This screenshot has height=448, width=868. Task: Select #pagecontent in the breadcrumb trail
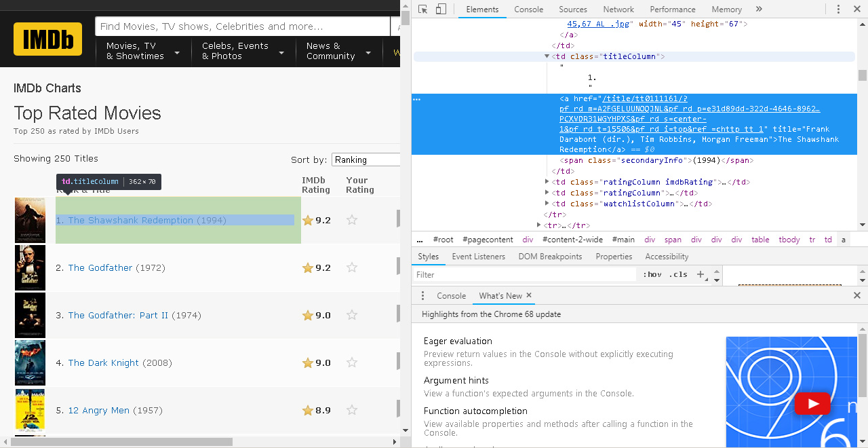click(x=488, y=240)
